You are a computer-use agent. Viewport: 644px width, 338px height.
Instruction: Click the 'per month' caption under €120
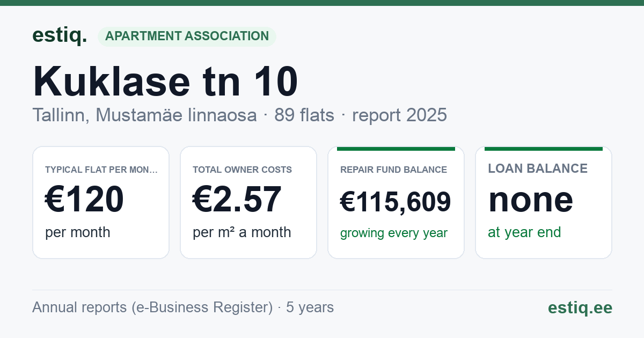click(78, 232)
